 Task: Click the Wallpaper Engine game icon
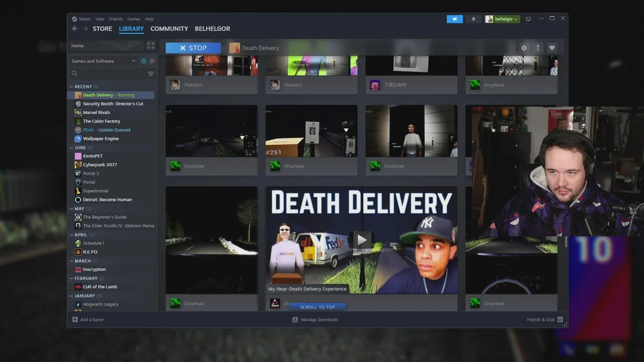point(78,138)
